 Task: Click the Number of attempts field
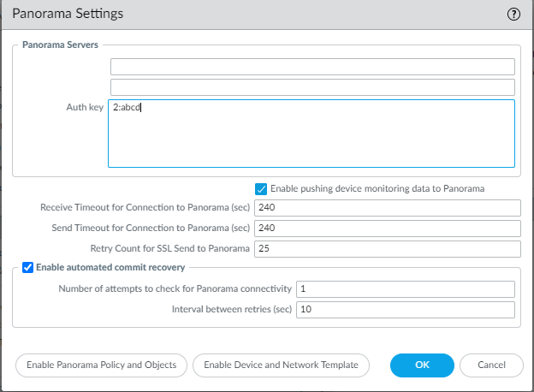[x=405, y=288]
